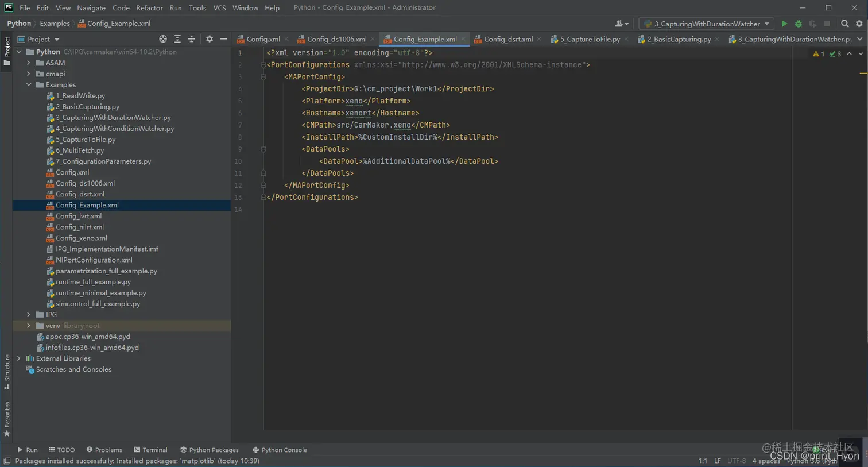Click the UTF-8 encoding status widget

click(737, 461)
